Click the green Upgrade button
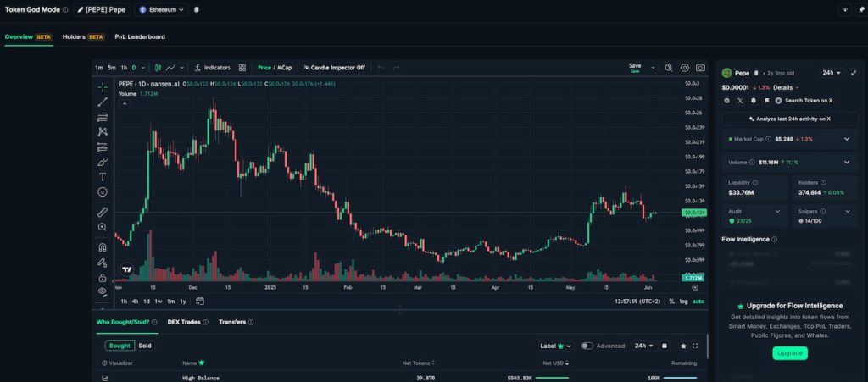 pos(790,352)
